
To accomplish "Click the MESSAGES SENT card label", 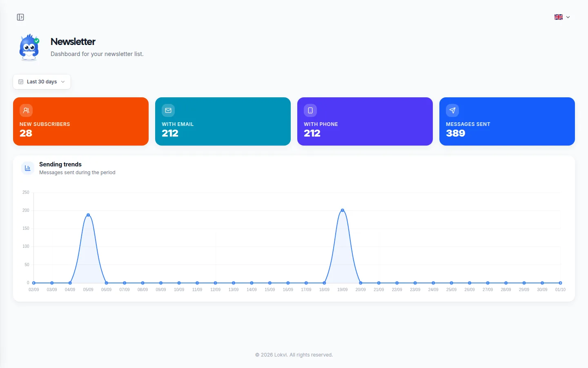I will [x=468, y=124].
